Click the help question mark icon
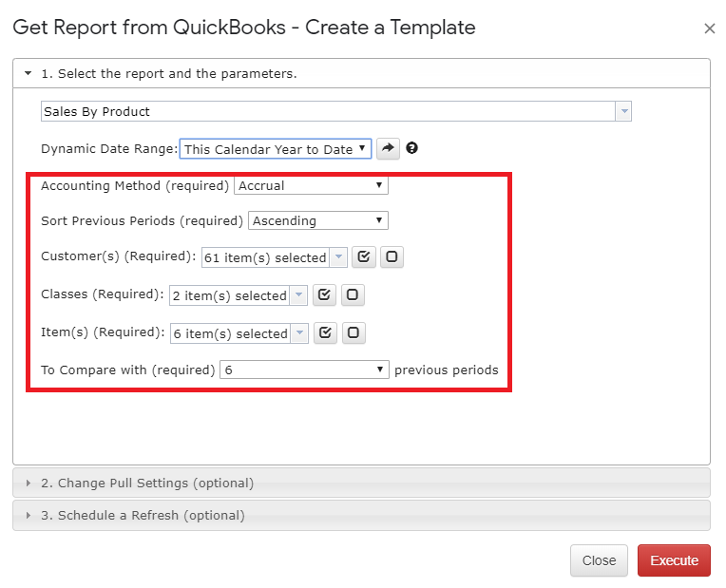726x588 pixels. tap(411, 148)
